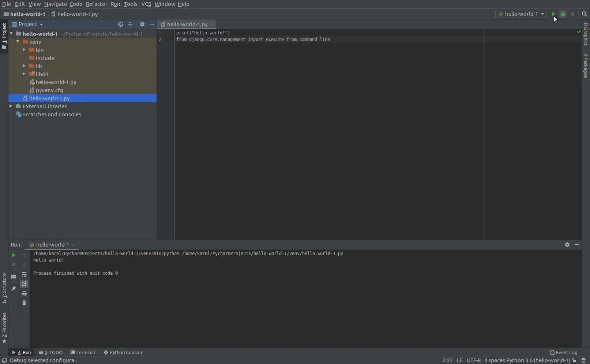Start debugging with the green bug icon
The image size is (590, 364).
[x=563, y=14]
